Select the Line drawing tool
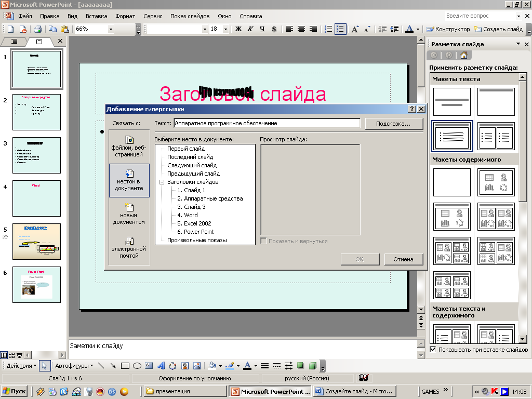532x399 pixels. tap(101, 366)
